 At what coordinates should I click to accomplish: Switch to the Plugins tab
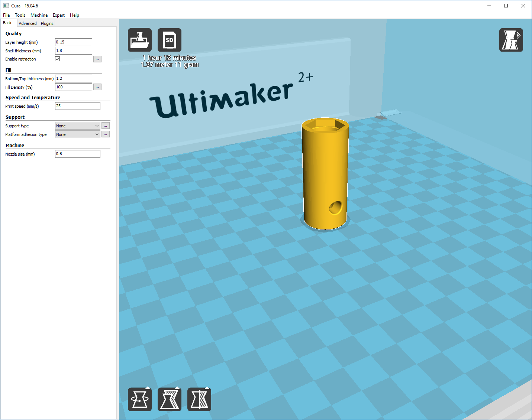pyautogui.click(x=47, y=23)
